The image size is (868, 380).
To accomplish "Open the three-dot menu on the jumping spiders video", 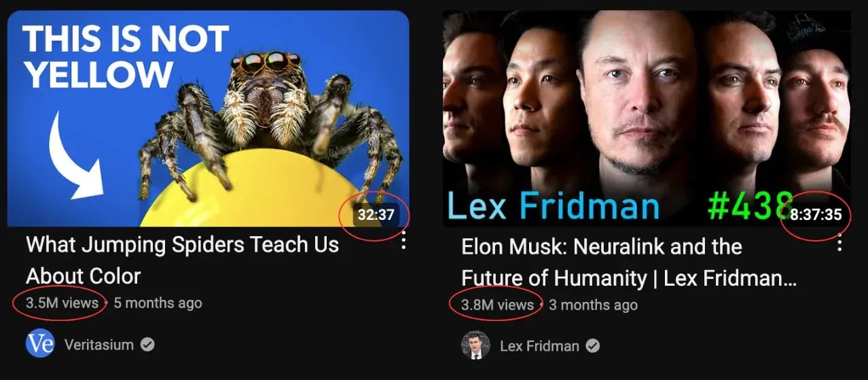I will pyautogui.click(x=403, y=241).
